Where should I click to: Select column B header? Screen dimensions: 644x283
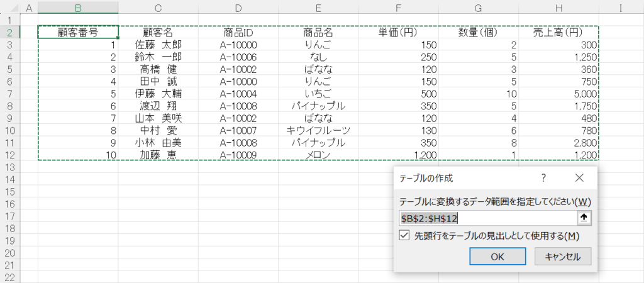click(x=78, y=8)
